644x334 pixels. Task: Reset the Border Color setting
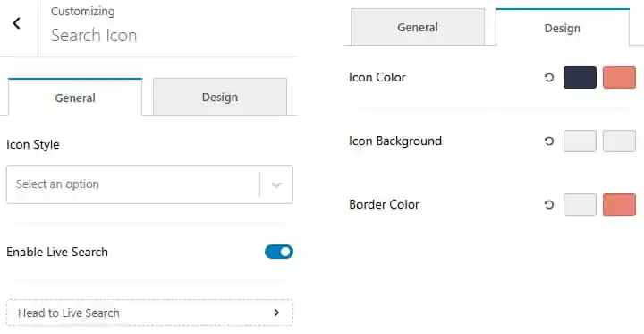549,204
